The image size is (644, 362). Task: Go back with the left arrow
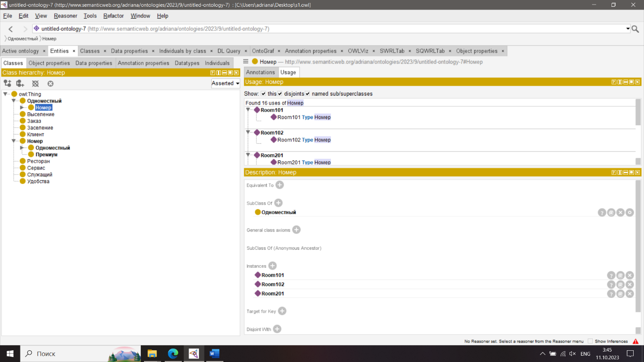point(11,29)
